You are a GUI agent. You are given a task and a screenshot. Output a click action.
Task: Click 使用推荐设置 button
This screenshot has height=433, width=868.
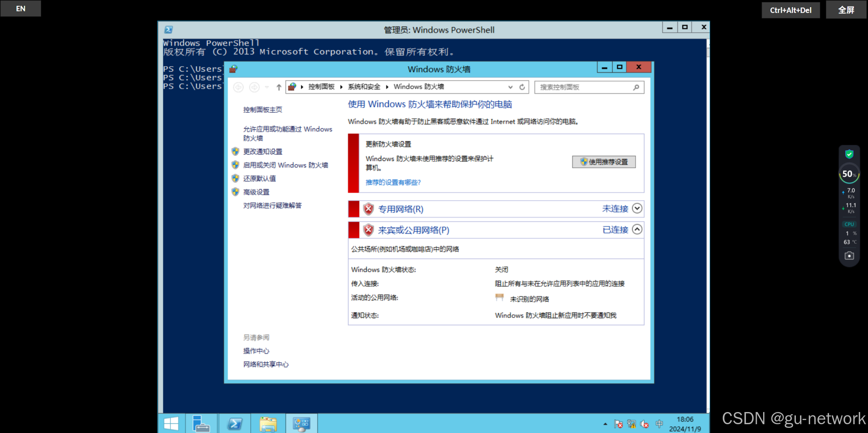604,162
